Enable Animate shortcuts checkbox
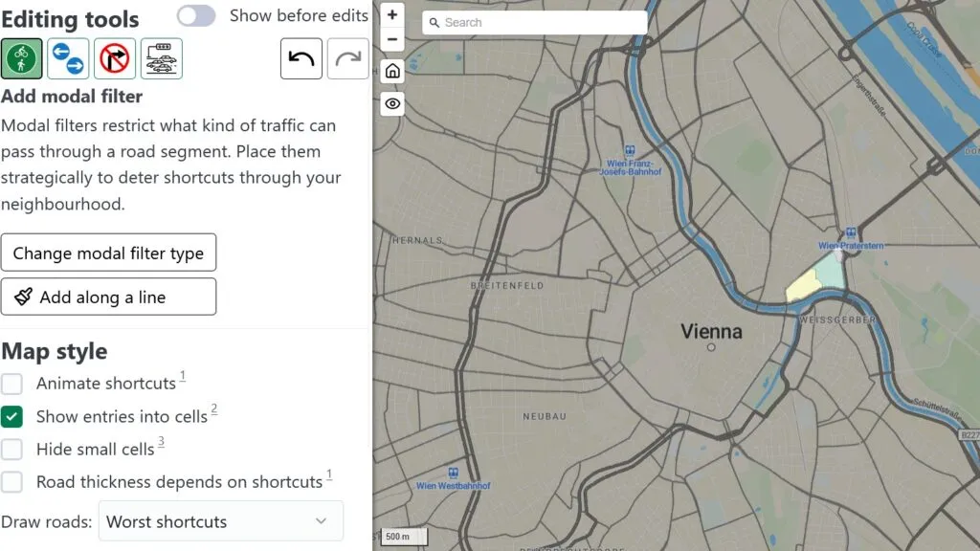Screen dimensions: 980x551 (11, 384)
